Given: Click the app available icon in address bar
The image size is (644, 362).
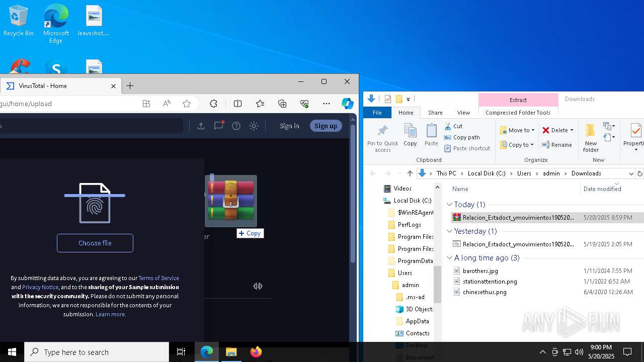Looking at the screenshot, I should pyautogui.click(x=146, y=104).
